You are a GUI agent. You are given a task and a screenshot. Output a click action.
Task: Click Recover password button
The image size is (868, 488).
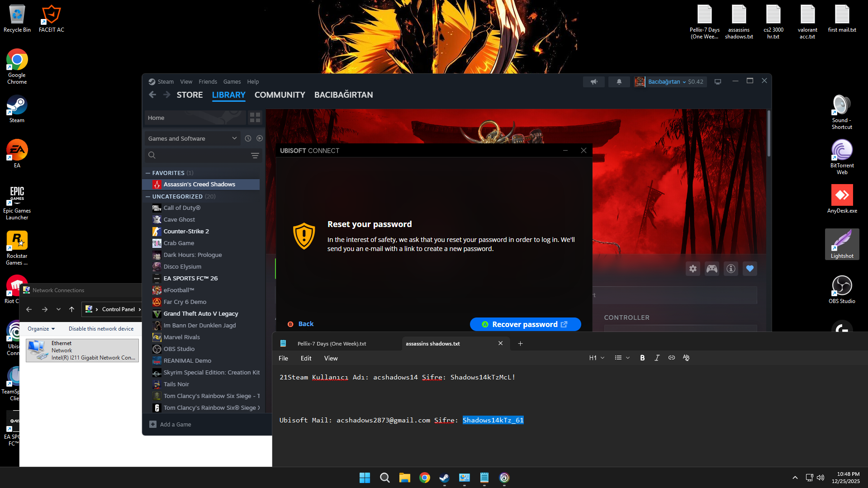click(525, 324)
